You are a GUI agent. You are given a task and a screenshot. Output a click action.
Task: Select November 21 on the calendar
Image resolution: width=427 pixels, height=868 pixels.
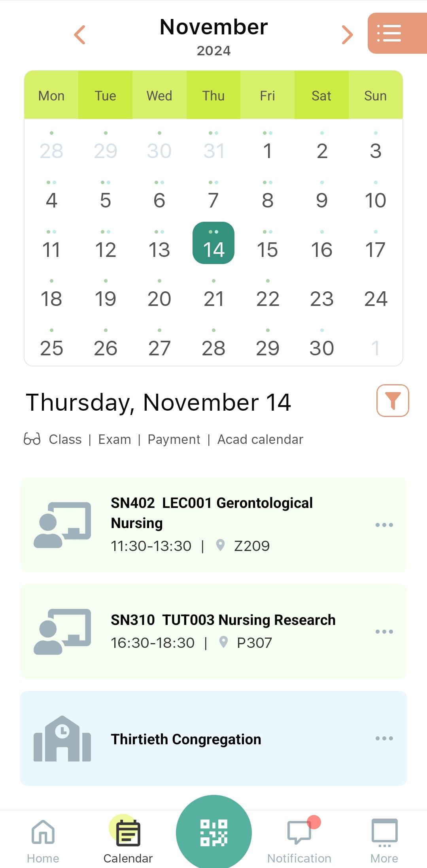click(x=213, y=298)
